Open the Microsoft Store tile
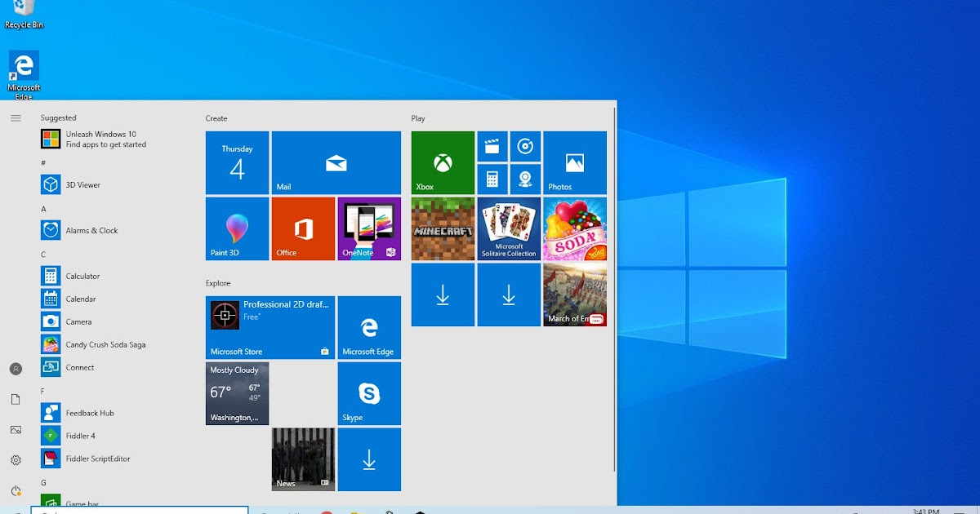The width and height of the screenshot is (980, 514). [x=270, y=327]
